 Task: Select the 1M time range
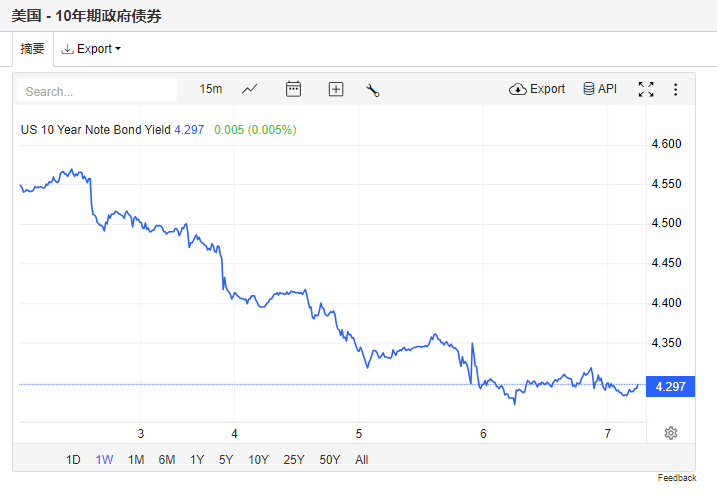click(x=136, y=460)
